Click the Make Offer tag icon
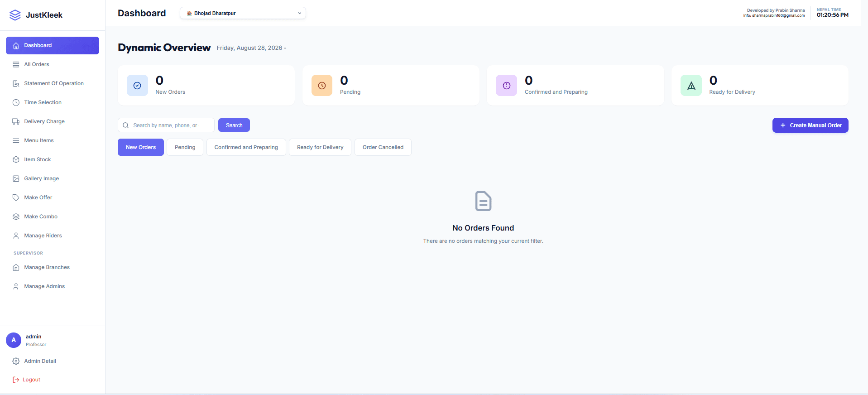The height and width of the screenshot is (395, 868). [16, 197]
